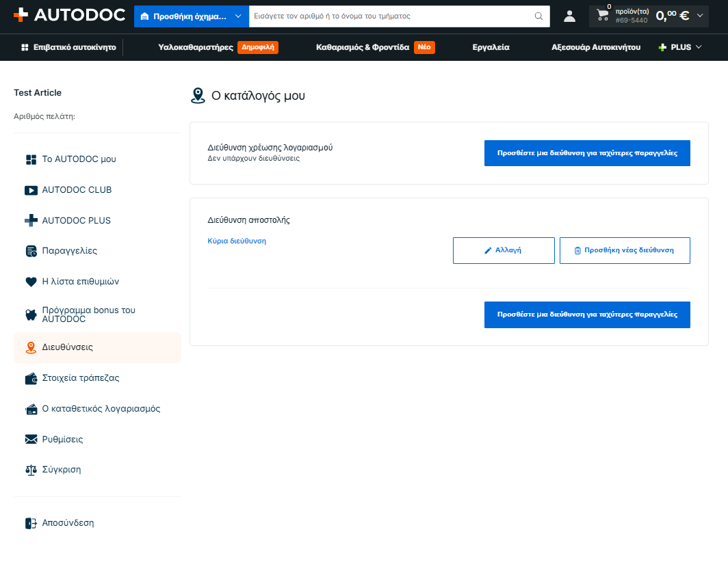This screenshot has height=562, width=728.
Task: Click the user account profile icon
Action: (569, 16)
